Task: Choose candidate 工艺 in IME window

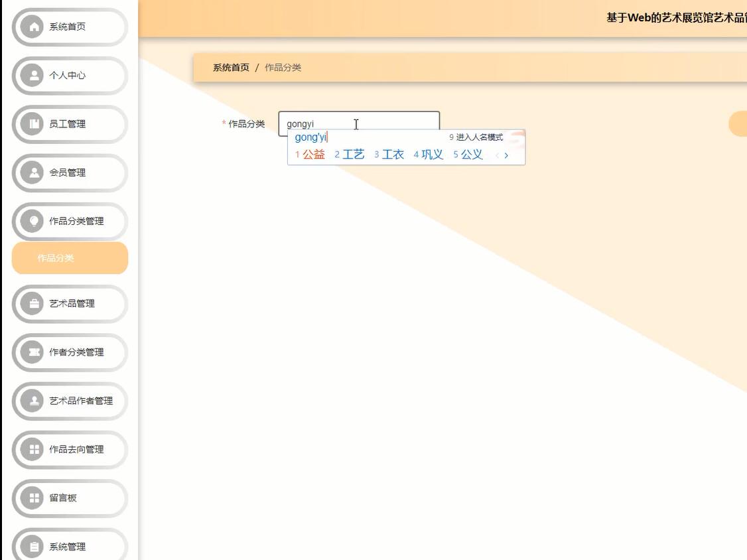Action: click(x=352, y=154)
